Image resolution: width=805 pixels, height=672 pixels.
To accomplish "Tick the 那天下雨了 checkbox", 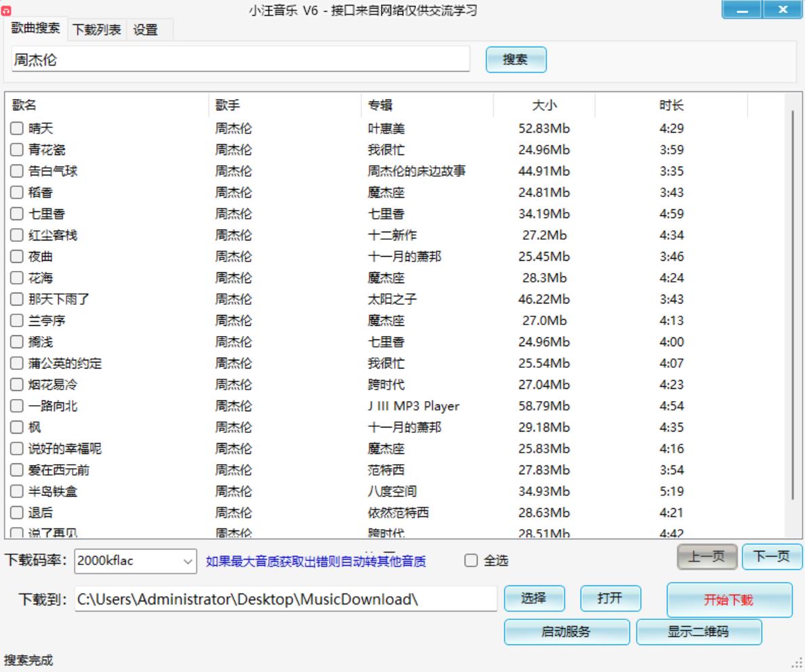I will coord(17,299).
